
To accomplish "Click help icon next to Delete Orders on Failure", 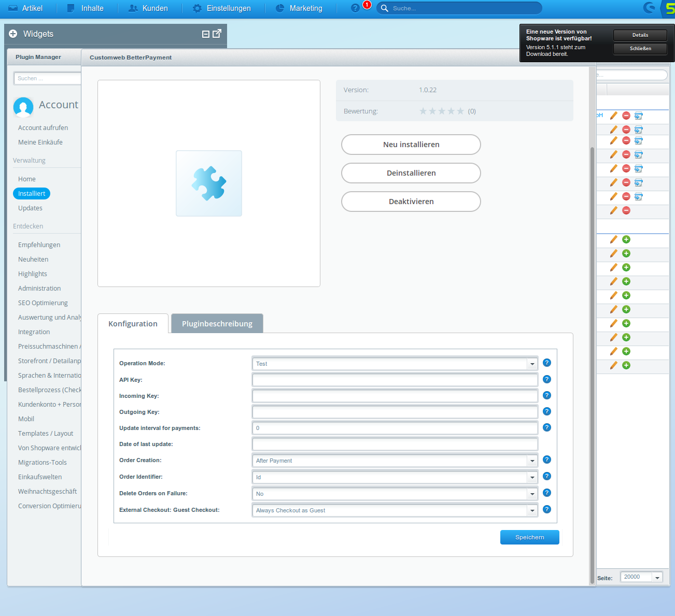I will coord(546,493).
